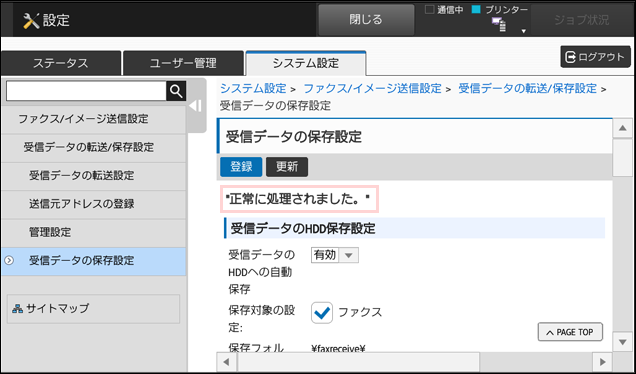Click the settings wrench icon
Screen dimensions: 636x374
click(30, 20)
